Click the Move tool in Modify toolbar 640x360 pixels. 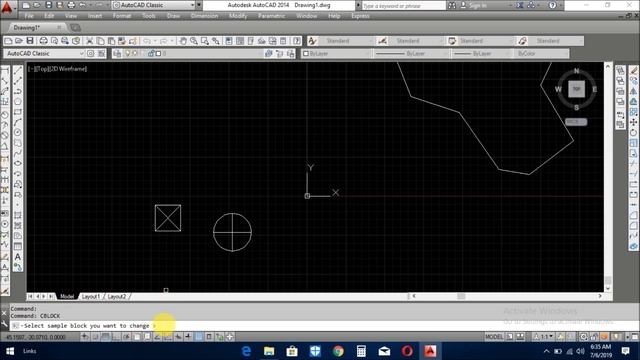[x=633, y=122]
